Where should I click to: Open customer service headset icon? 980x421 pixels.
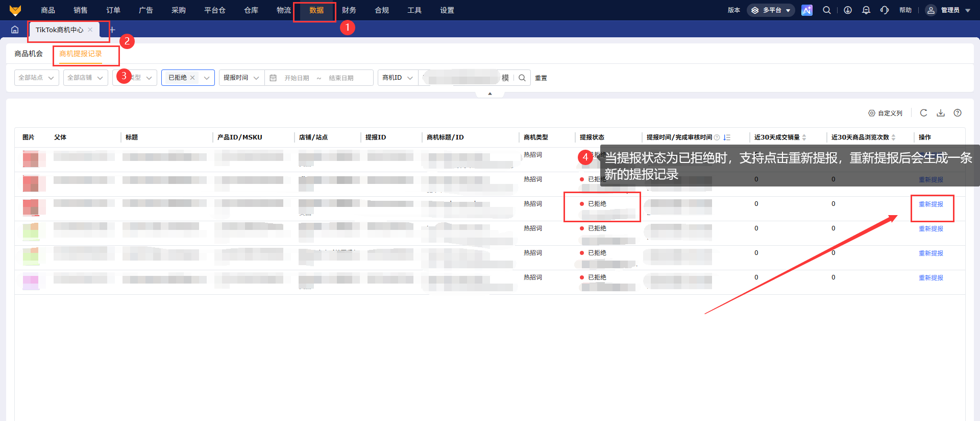click(885, 10)
